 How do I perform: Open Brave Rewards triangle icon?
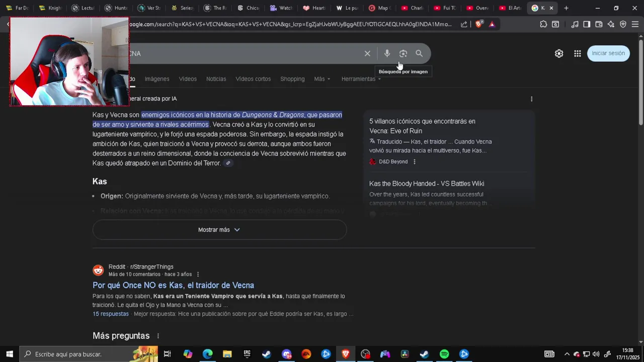[x=492, y=24]
